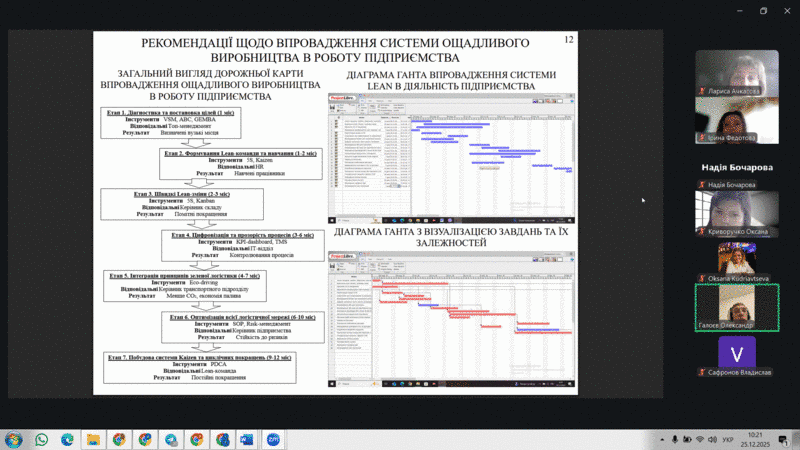Restore down the meeting window
Screen dimensions: 800x450
pos(762,11)
